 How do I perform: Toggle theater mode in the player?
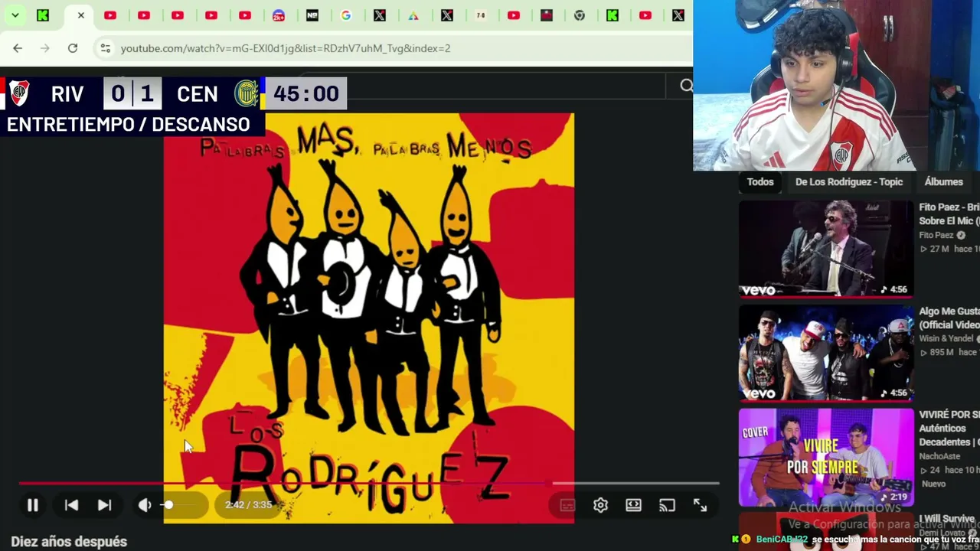pos(633,505)
